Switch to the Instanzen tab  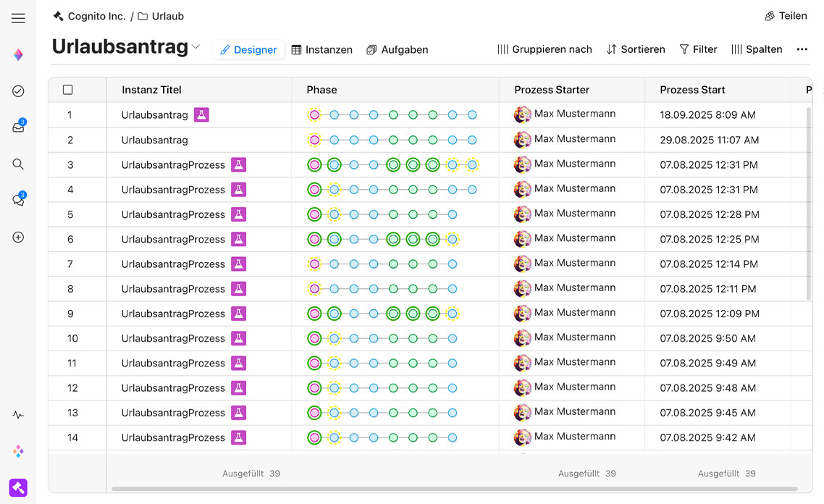321,50
